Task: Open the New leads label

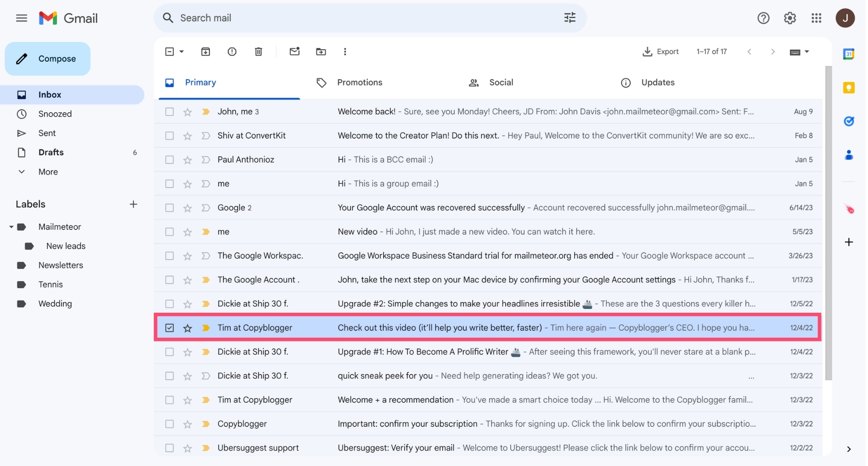Action: click(x=66, y=246)
